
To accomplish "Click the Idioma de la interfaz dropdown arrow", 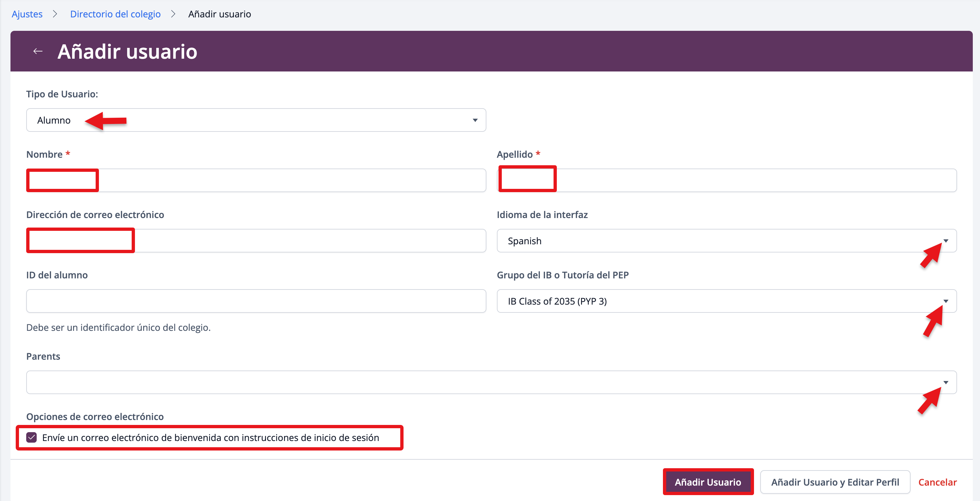I will tap(945, 241).
